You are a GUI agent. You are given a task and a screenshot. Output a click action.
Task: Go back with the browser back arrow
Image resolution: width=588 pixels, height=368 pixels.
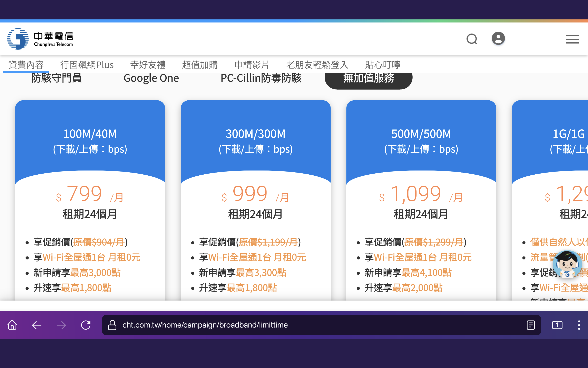coord(37,325)
